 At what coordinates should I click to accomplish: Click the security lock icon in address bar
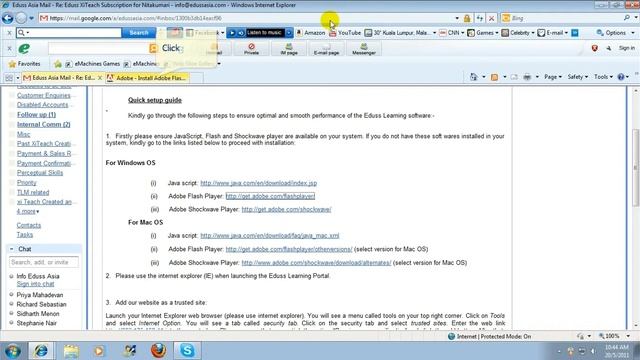(467, 18)
